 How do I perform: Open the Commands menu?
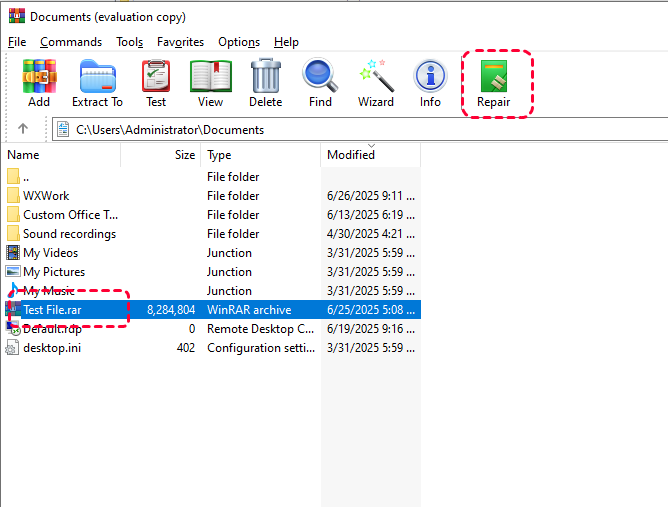(71, 42)
